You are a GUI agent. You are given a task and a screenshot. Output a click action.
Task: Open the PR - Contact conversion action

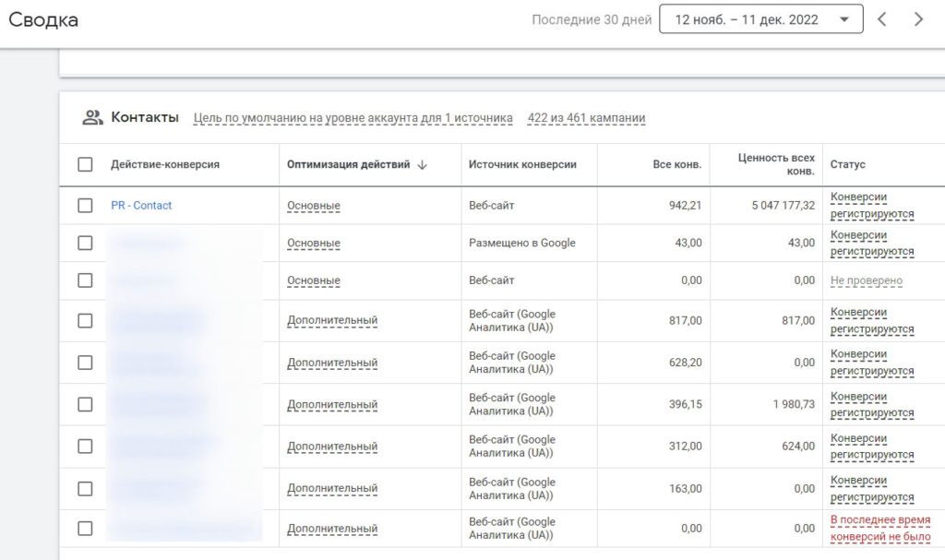coord(141,206)
